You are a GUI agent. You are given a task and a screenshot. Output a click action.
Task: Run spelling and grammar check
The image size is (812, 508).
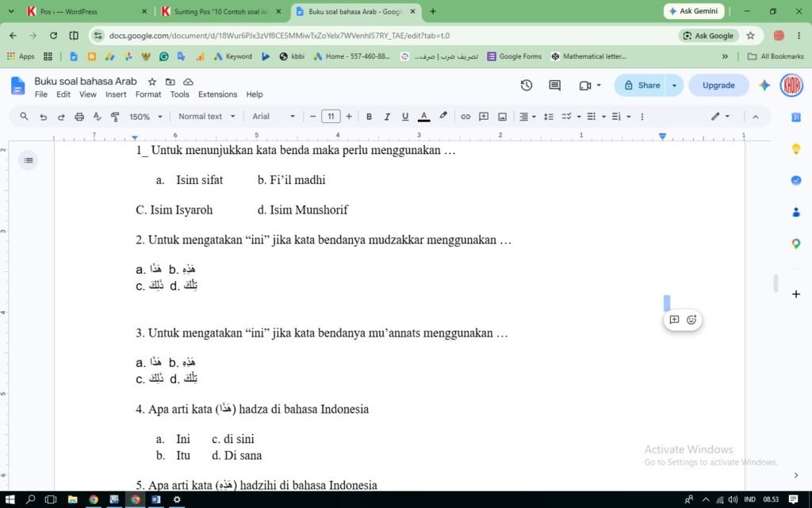point(97,117)
